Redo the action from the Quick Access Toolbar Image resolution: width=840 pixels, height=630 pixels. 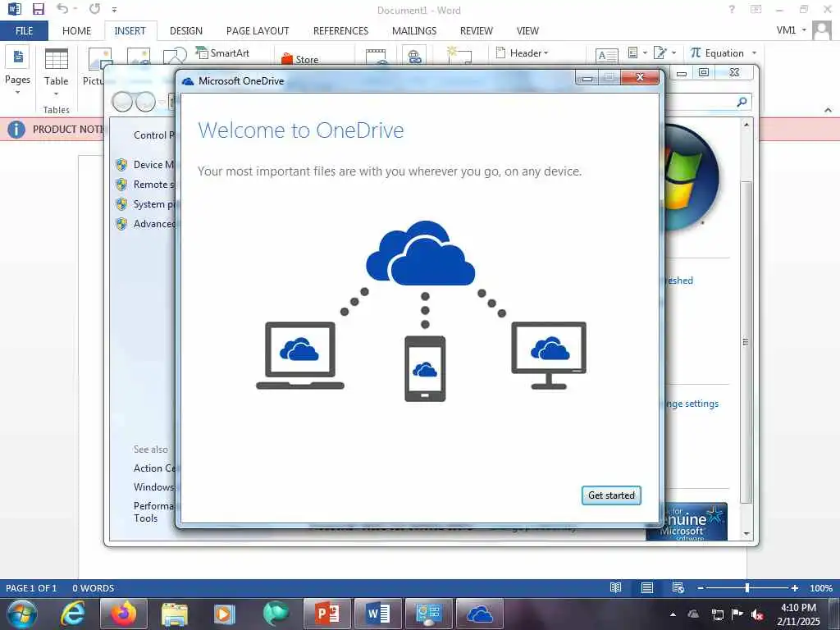pos(95,8)
